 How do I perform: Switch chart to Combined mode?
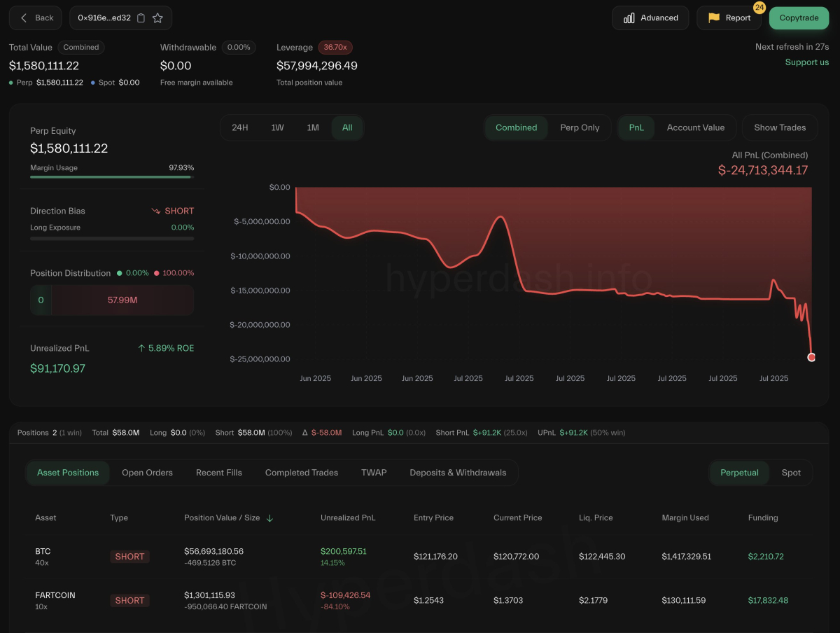pyautogui.click(x=517, y=127)
